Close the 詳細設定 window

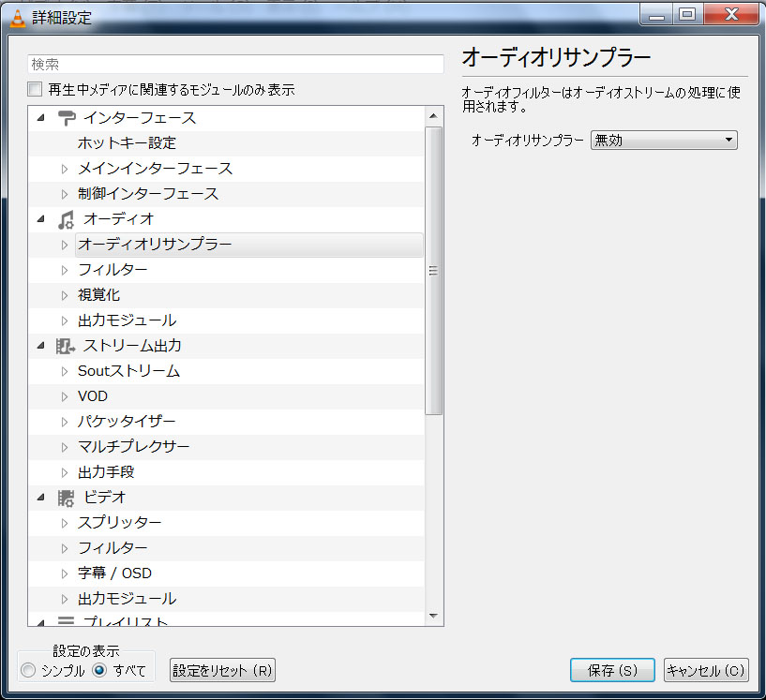[x=731, y=15]
